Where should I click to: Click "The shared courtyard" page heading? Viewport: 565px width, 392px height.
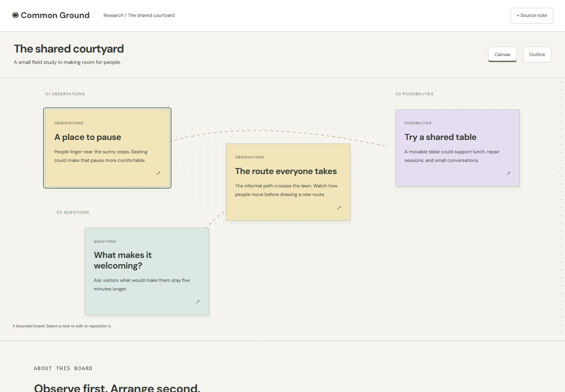[69, 49]
